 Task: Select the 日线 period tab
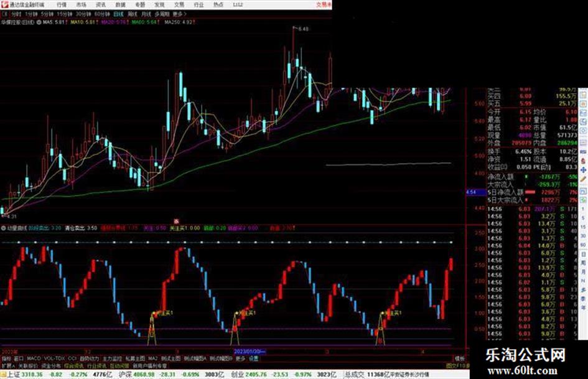(118, 14)
